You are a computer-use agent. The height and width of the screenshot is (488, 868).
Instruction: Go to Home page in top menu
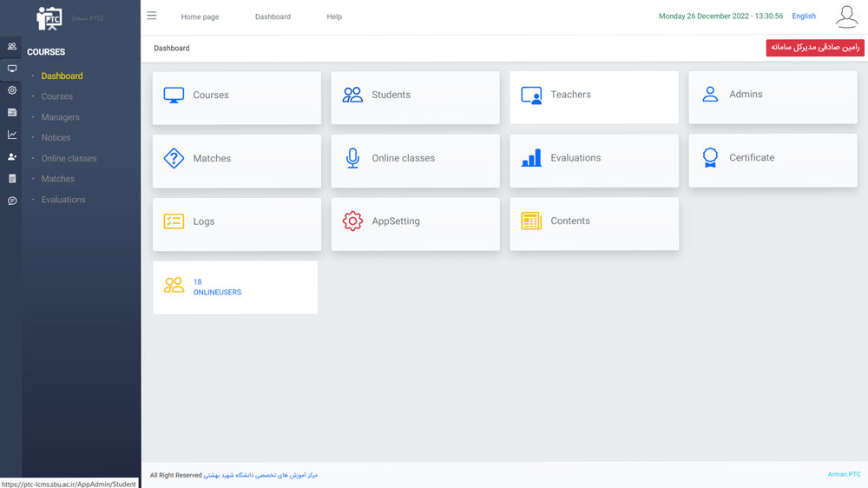pos(200,16)
